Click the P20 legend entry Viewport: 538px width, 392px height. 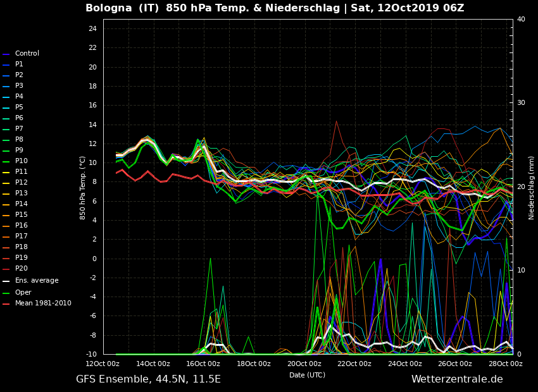(21, 269)
